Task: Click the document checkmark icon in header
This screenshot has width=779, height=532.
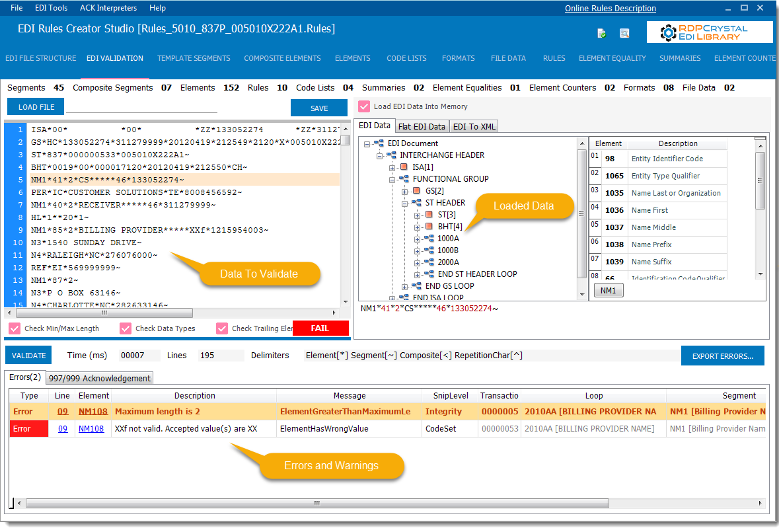Action: [x=602, y=33]
